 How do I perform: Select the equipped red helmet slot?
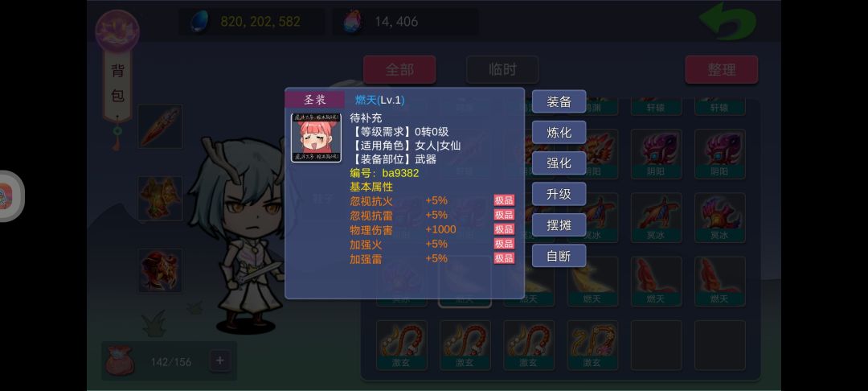click(x=160, y=270)
